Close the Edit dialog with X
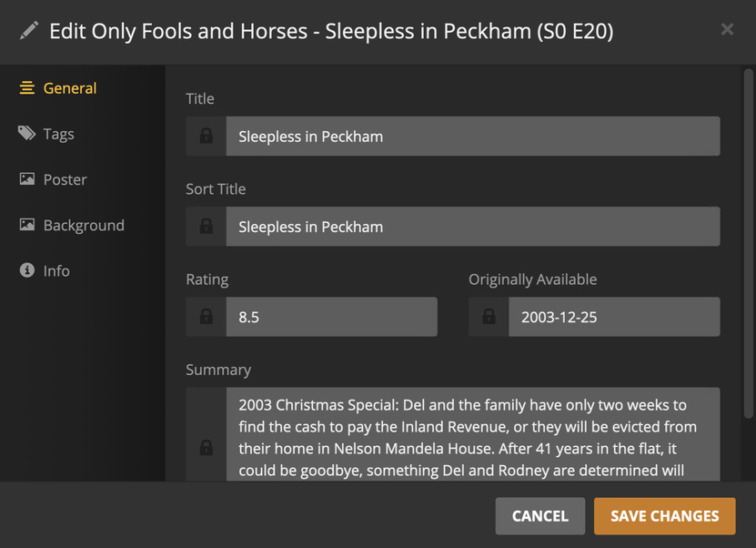Image resolution: width=756 pixels, height=548 pixels. click(727, 29)
